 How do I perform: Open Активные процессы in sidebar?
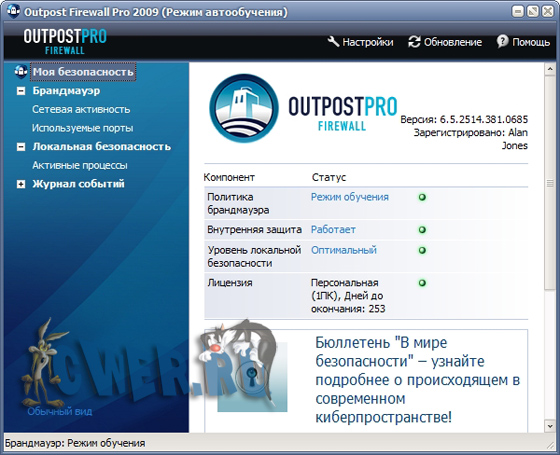tap(80, 165)
